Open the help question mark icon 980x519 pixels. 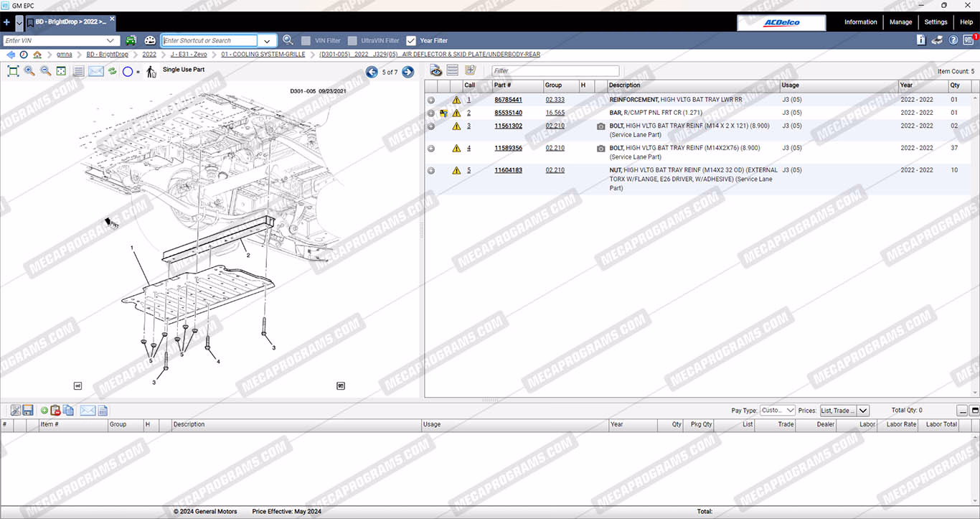[x=953, y=40]
